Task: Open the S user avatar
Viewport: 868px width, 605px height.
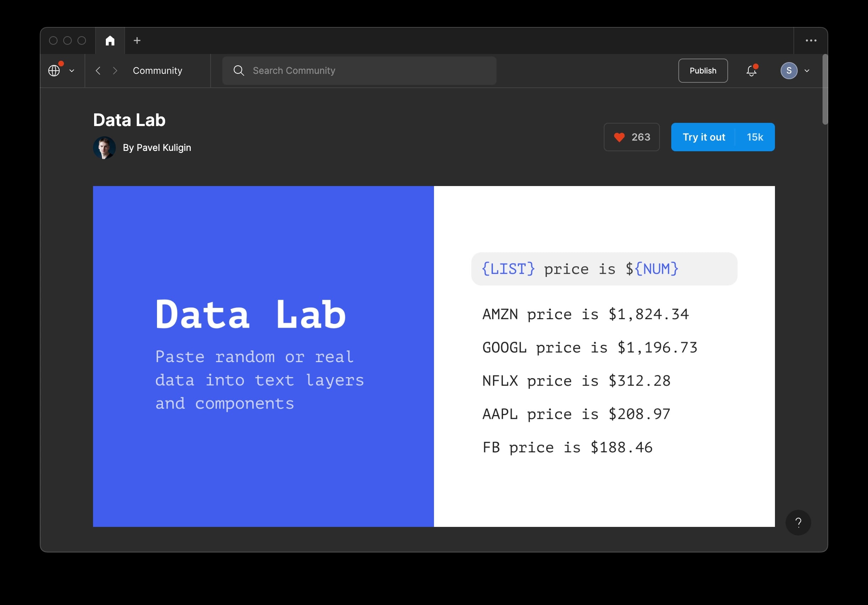Action: click(788, 71)
